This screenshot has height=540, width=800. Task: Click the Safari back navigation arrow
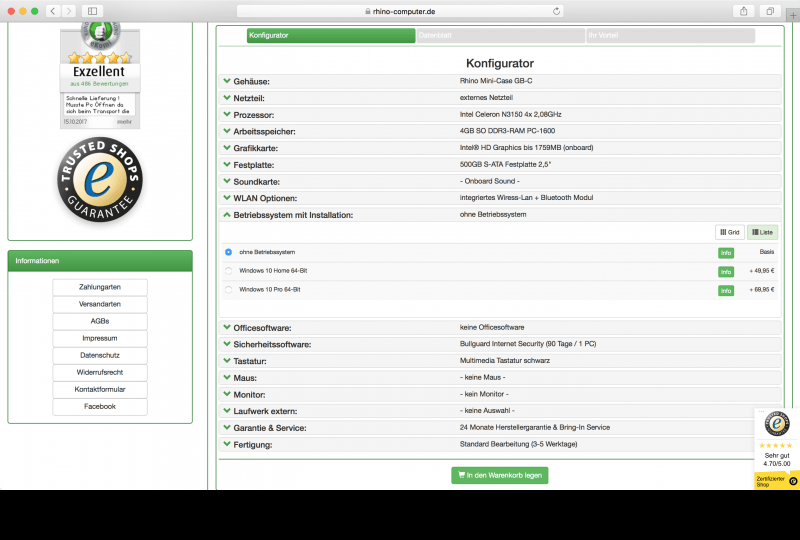(51, 11)
